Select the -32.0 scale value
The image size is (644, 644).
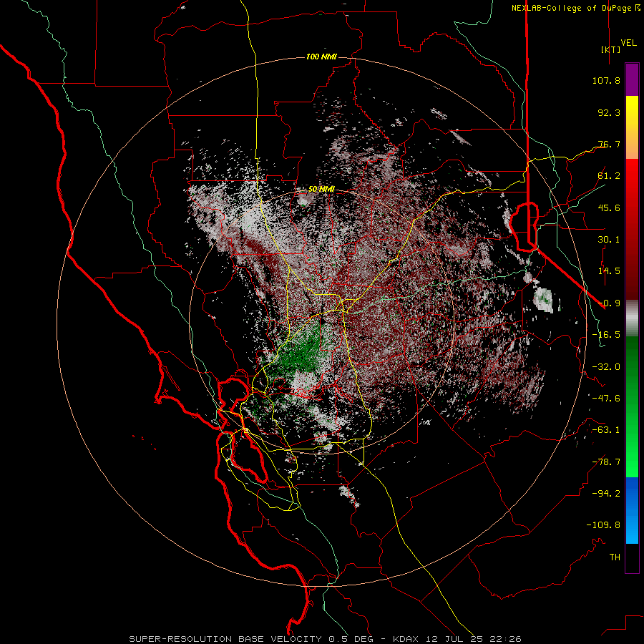click(x=606, y=367)
